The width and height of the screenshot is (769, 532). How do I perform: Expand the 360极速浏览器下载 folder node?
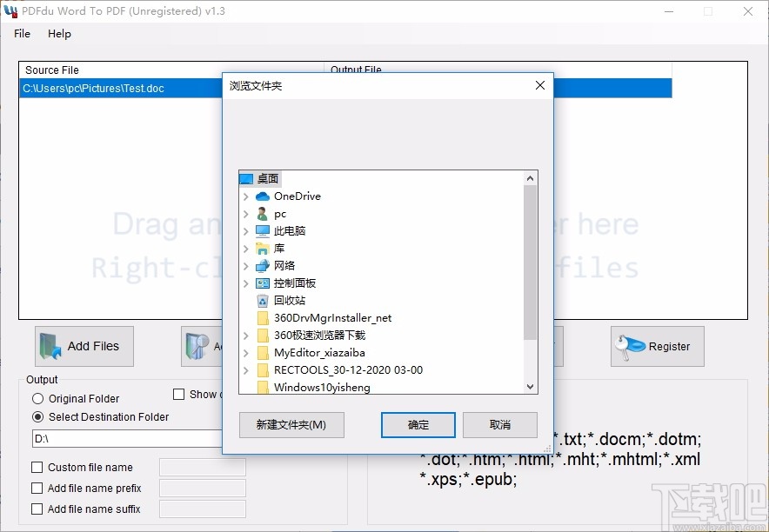pyautogui.click(x=246, y=335)
